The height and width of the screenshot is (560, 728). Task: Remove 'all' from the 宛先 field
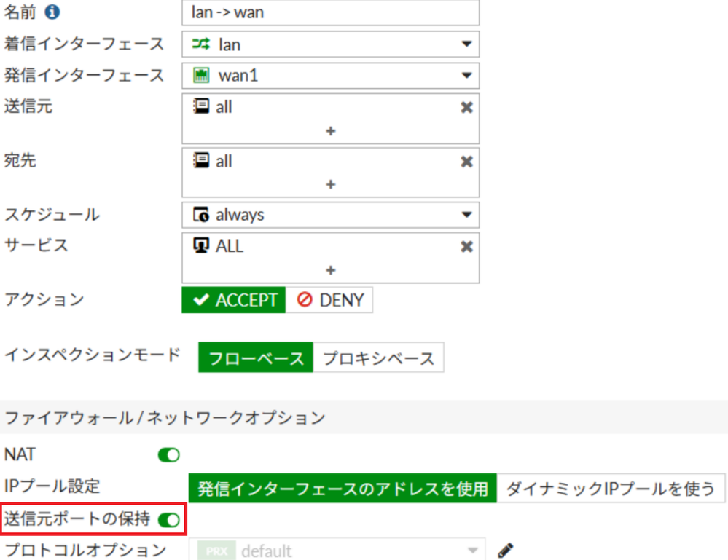click(x=466, y=161)
